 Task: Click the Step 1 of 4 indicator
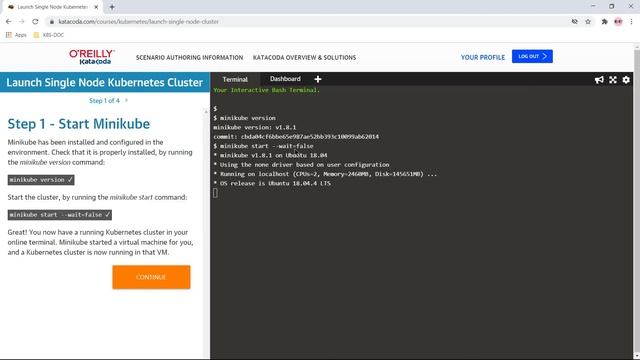pos(104,100)
